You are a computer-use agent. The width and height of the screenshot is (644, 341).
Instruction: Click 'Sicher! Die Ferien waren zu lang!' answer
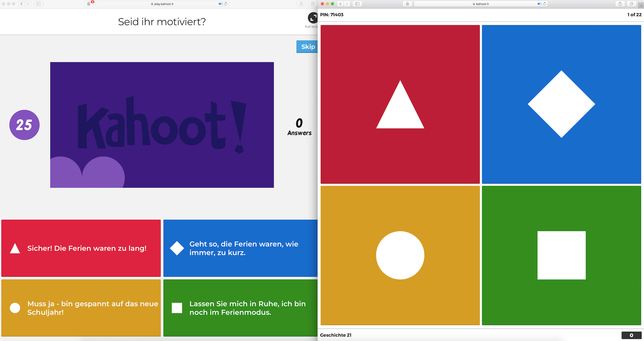[81, 248]
